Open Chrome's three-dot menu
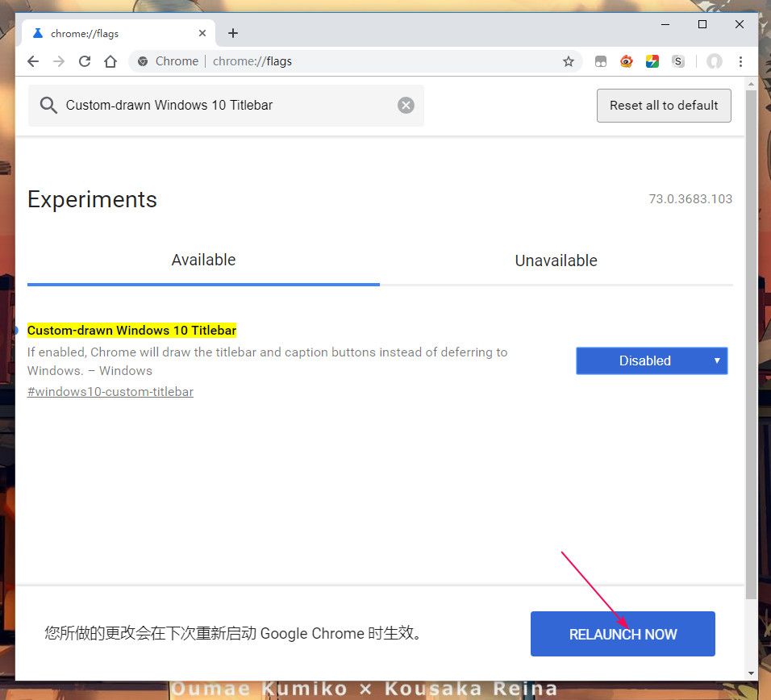The height and width of the screenshot is (700, 771). click(740, 61)
